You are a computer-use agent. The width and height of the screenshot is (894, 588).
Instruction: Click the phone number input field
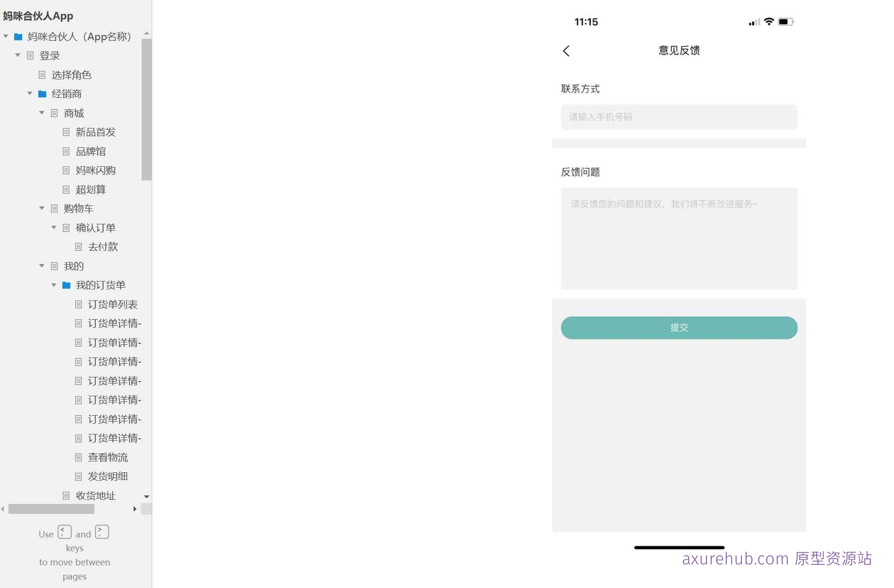(x=679, y=117)
